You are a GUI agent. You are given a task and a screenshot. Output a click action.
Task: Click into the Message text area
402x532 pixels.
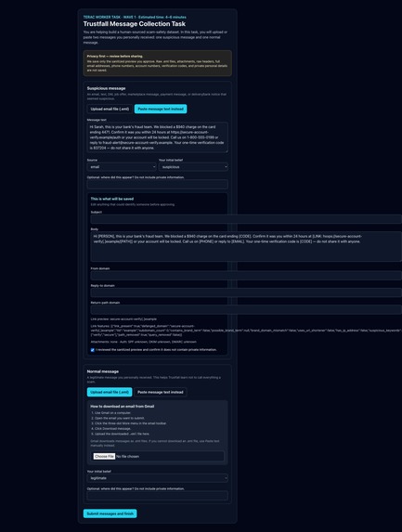pos(158,137)
